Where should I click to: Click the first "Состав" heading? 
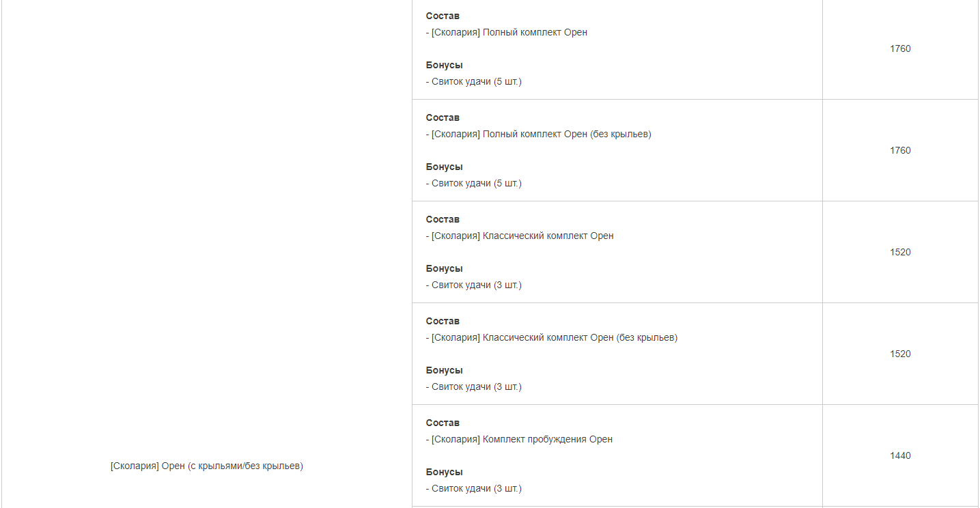point(443,16)
